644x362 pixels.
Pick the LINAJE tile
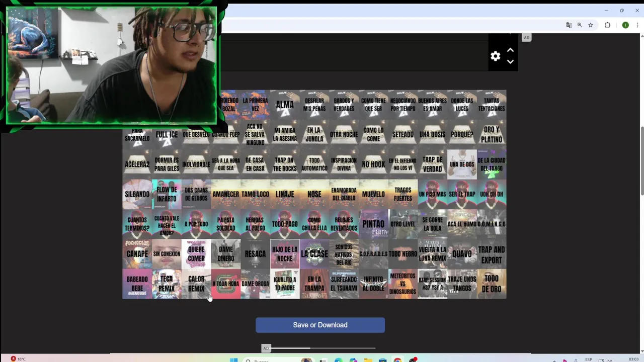[285, 194]
